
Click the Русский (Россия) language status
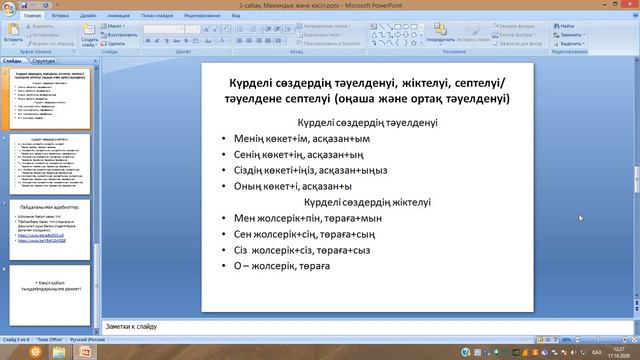tap(87, 340)
